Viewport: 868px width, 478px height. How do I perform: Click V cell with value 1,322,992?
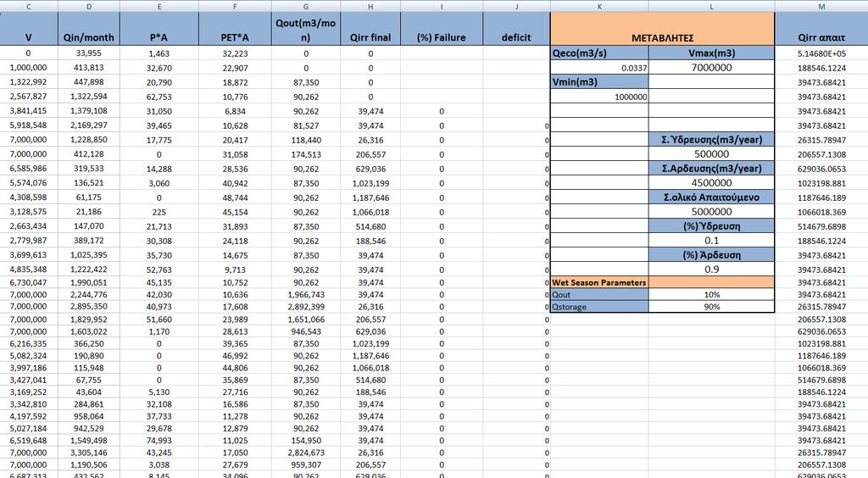(x=28, y=82)
